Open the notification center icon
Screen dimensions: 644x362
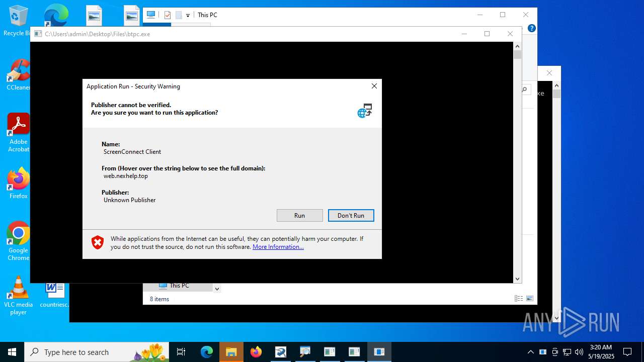coord(627,352)
